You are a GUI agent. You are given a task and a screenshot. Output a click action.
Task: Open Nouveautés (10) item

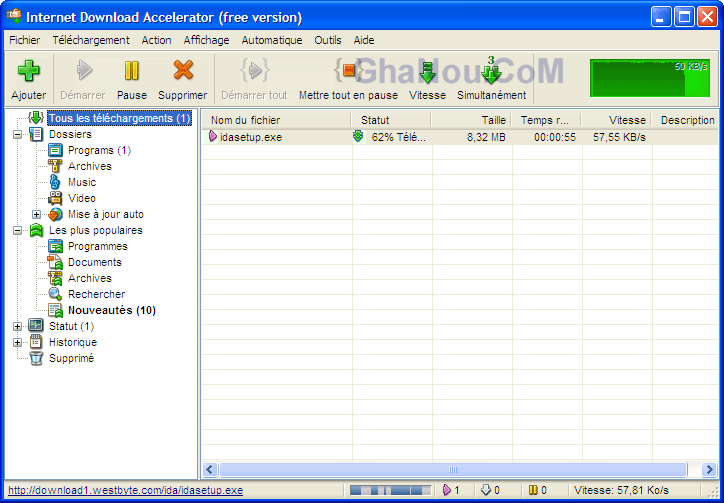pos(112,310)
